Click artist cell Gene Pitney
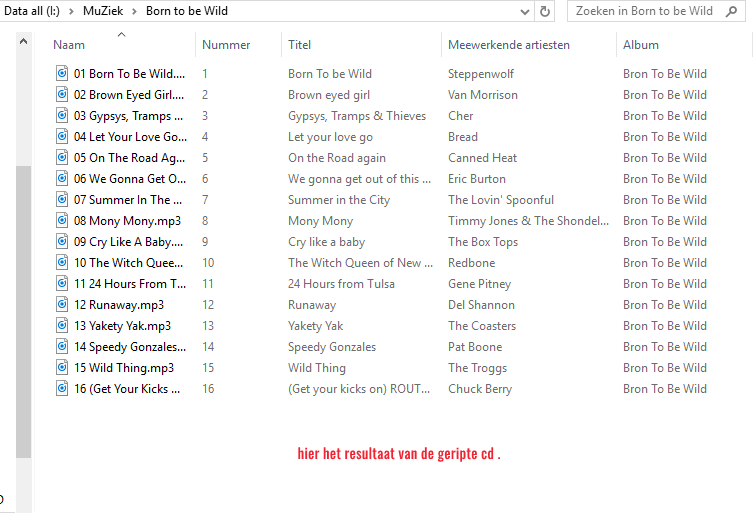The width and height of the screenshot is (753, 513). pos(479,284)
